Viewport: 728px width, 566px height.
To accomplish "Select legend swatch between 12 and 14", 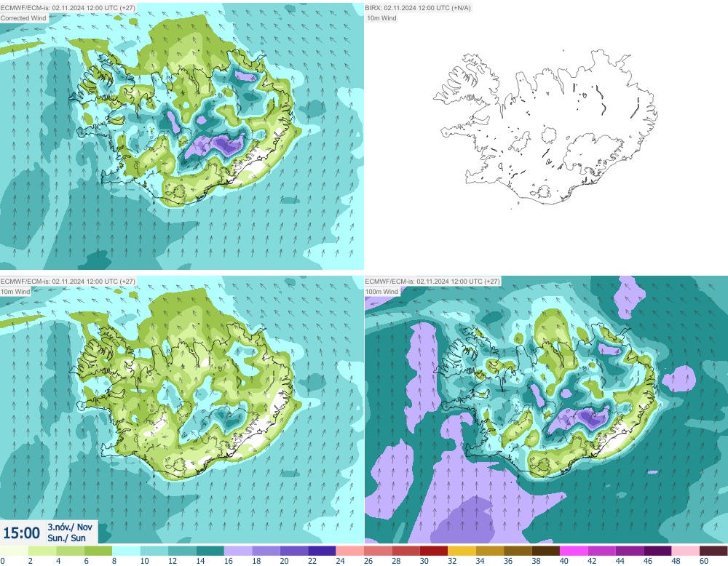I will [x=182, y=551].
